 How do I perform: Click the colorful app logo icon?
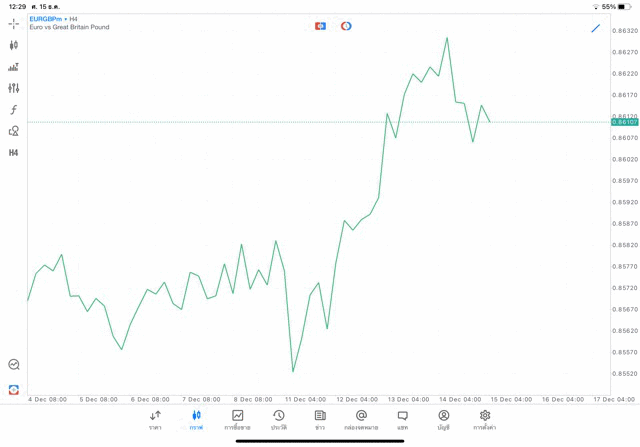point(14,389)
